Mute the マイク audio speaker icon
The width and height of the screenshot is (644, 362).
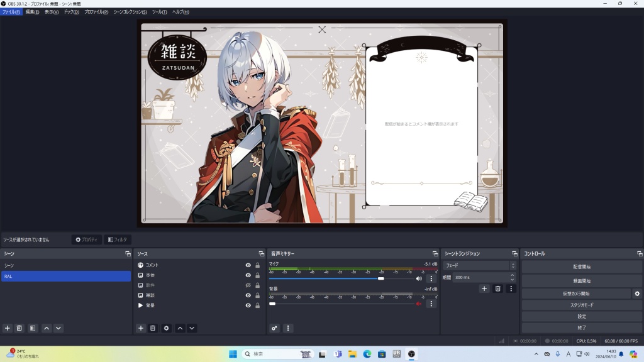pos(419,278)
